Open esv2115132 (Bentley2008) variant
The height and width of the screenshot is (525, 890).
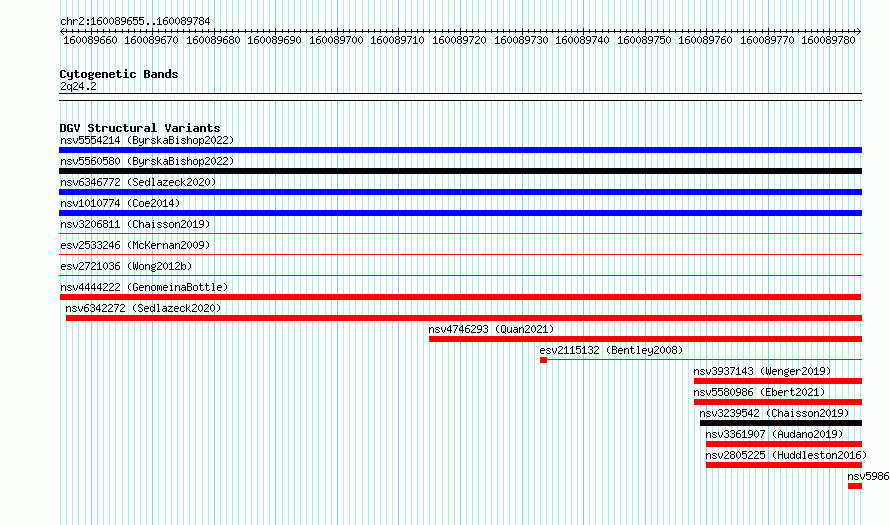(x=611, y=350)
